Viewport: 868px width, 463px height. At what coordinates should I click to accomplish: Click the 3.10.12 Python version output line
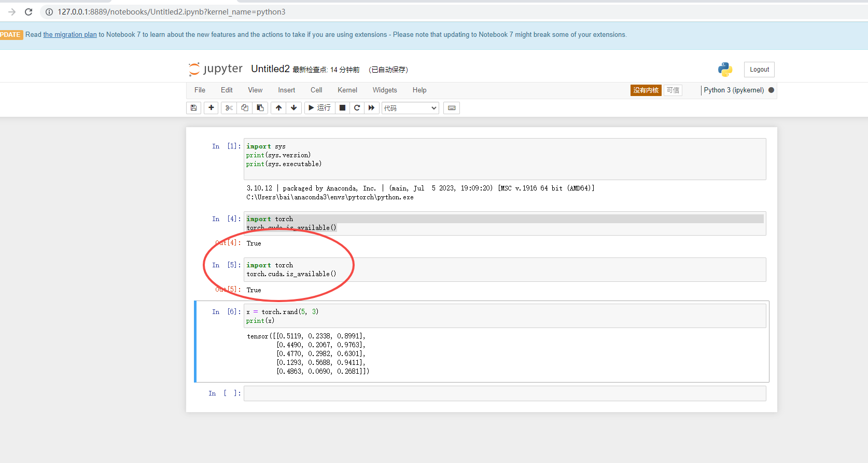tap(421, 188)
